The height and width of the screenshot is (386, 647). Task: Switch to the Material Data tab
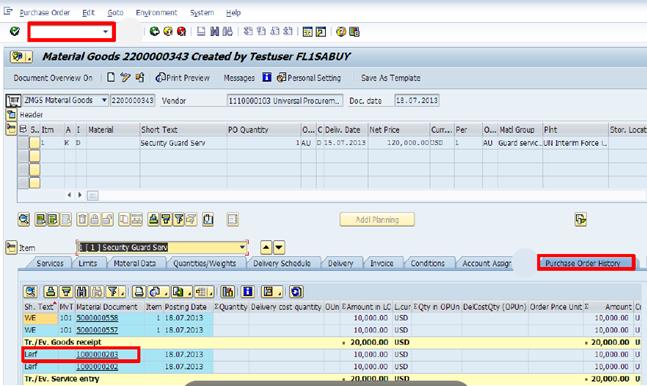coord(135,263)
